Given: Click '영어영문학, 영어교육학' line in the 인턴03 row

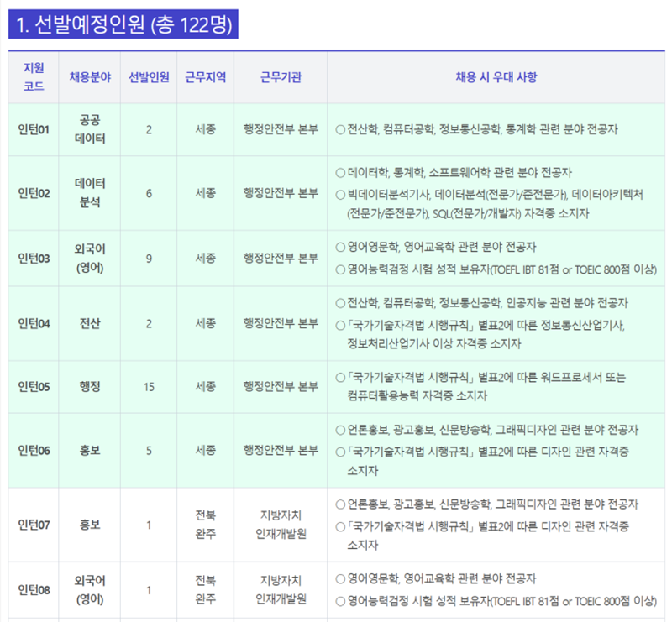Looking at the screenshot, I should [x=436, y=247].
